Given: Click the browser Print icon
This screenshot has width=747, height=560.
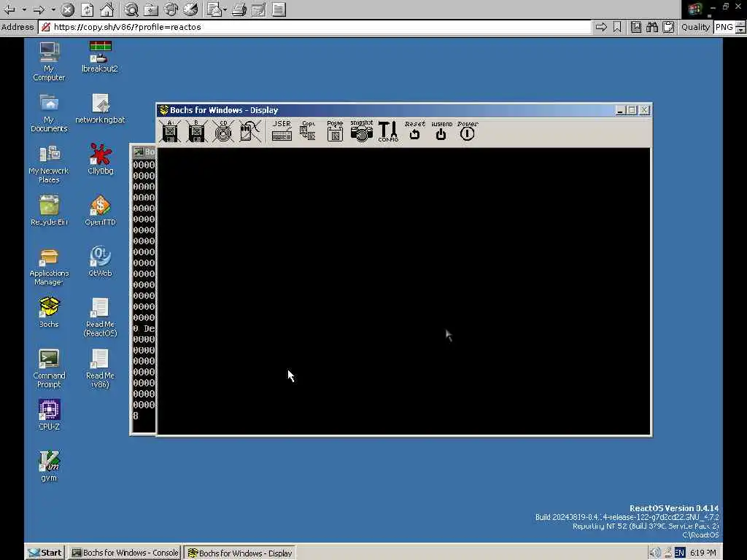Looking at the screenshot, I should coord(239,9).
